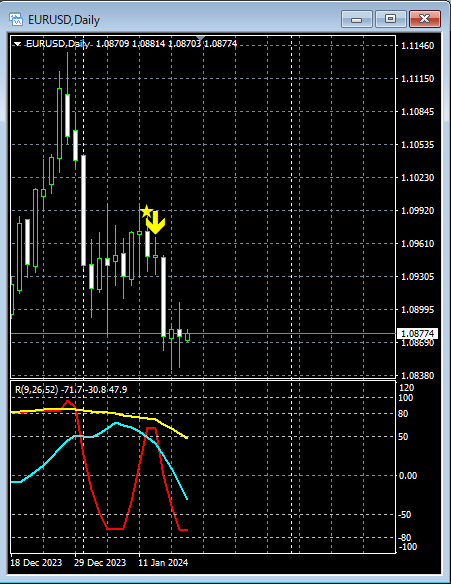Click the 18 Dec 2023 date label
The height and width of the screenshot is (584, 451).
[36, 562]
